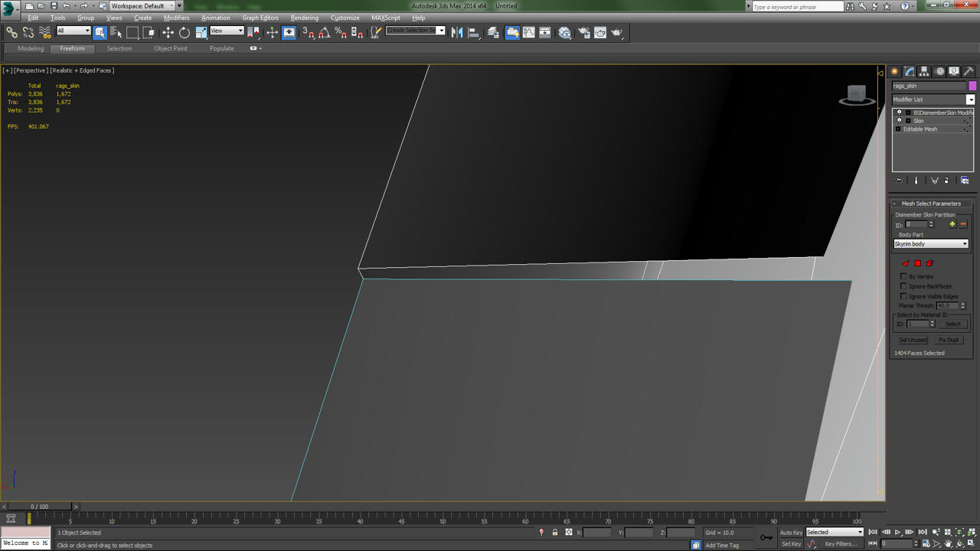
Task: Open Body Part Skyrim body dropdown
Action: [931, 244]
